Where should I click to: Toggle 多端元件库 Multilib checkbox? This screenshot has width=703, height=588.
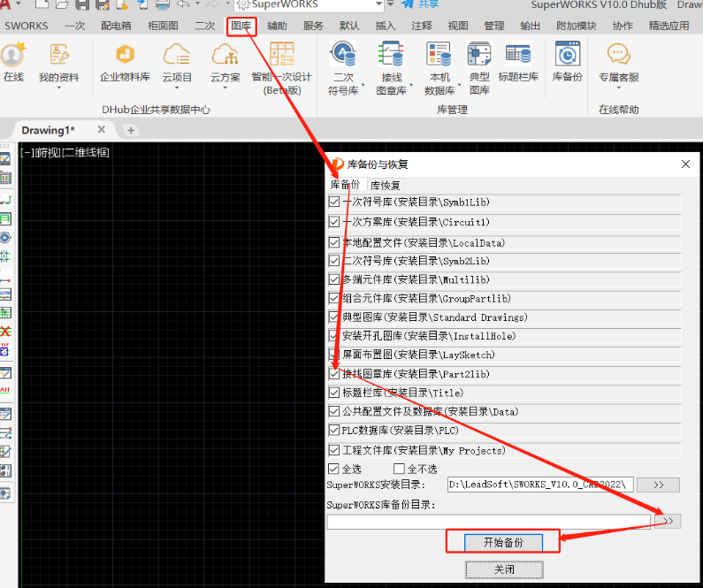point(334,279)
